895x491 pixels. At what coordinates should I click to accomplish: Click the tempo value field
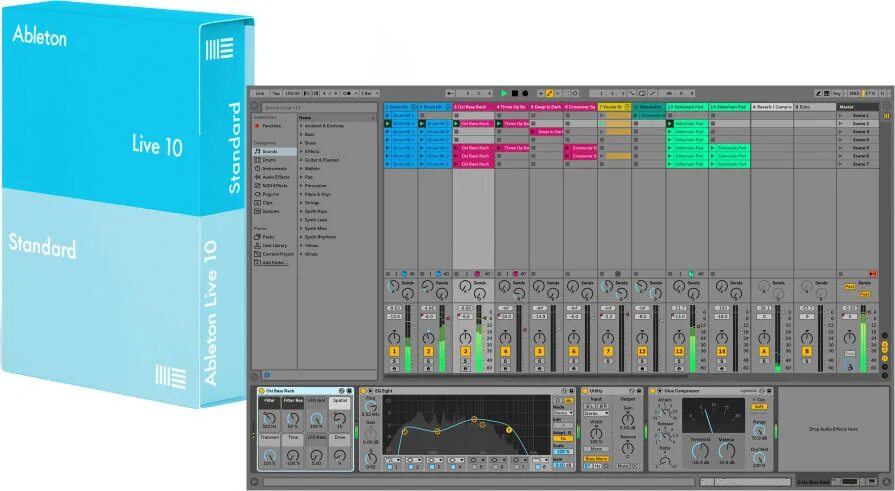coord(292,93)
